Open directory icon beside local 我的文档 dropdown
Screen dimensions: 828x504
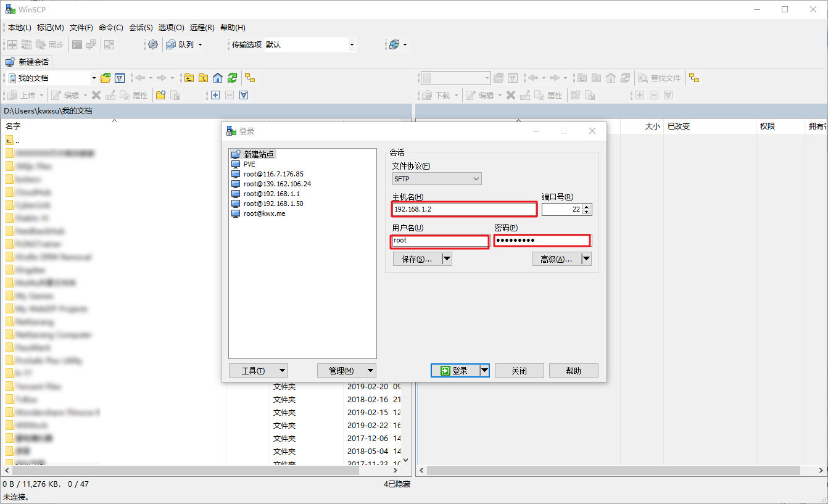pyautogui.click(x=106, y=78)
